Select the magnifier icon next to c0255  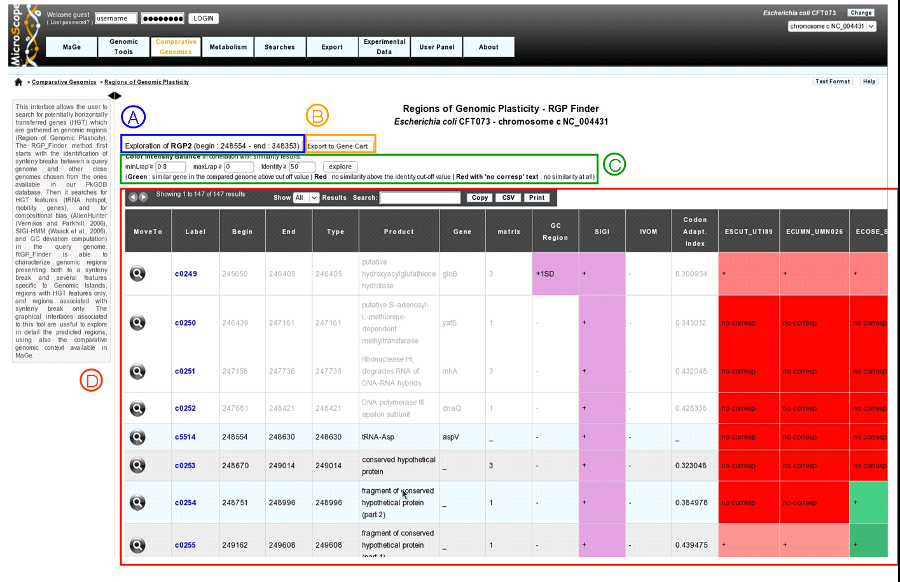coord(137,545)
